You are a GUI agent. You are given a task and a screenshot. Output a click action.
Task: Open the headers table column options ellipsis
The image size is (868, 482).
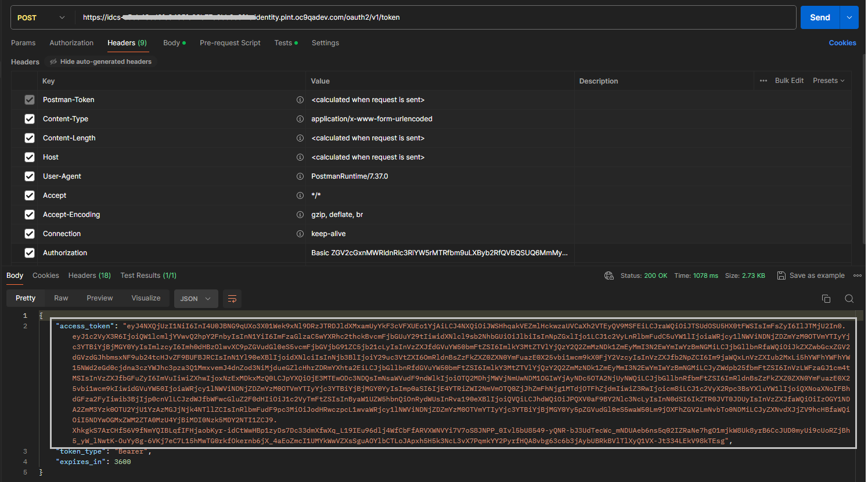[x=763, y=81]
